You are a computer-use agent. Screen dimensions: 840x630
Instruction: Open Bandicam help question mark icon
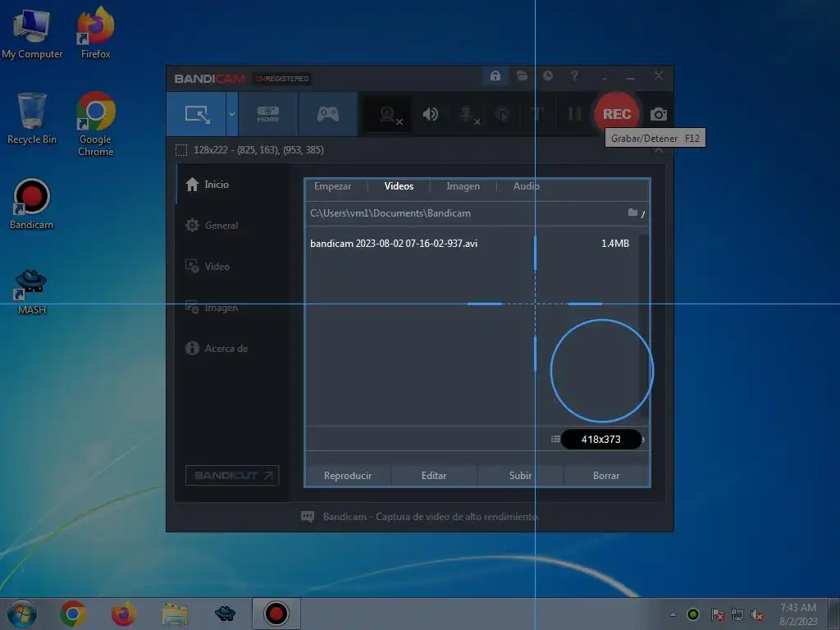pos(574,76)
